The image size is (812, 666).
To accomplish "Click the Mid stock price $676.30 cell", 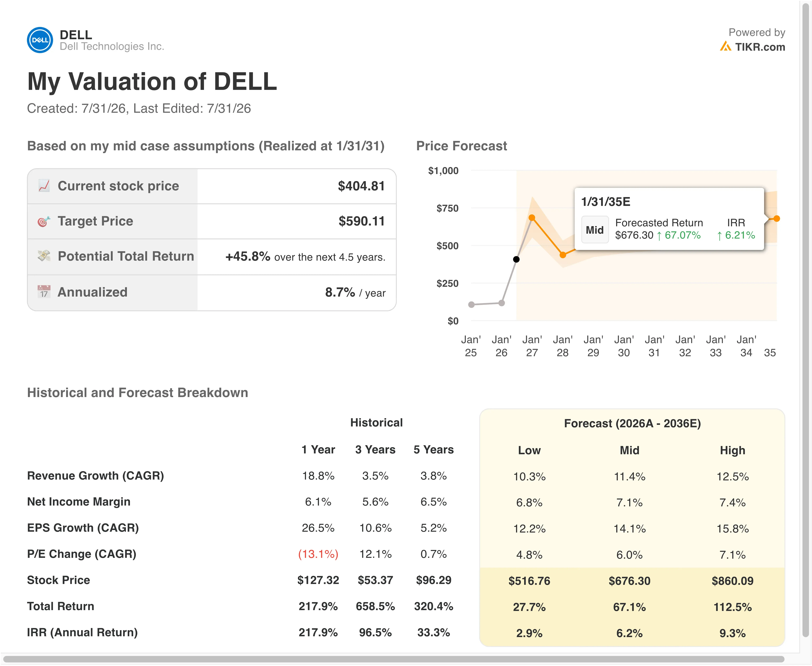I will pyautogui.click(x=629, y=581).
